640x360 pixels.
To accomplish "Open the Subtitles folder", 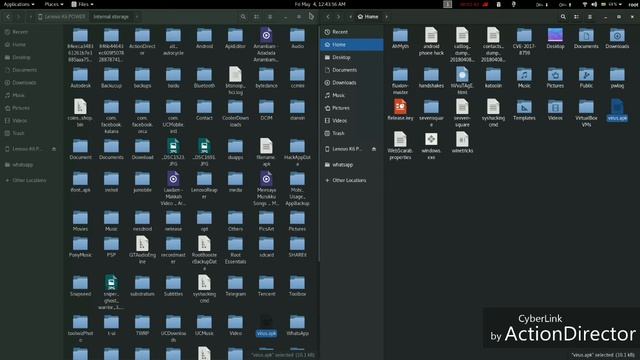I will point(173,286).
